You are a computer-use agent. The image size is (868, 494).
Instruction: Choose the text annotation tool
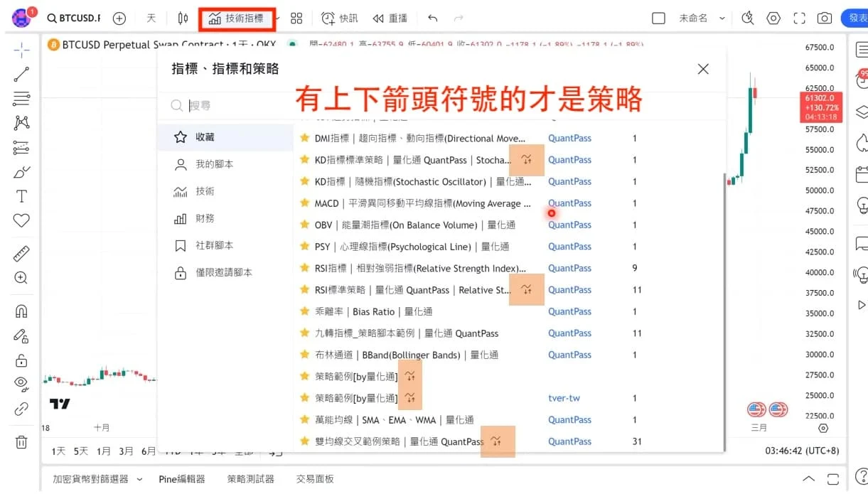[21, 196]
